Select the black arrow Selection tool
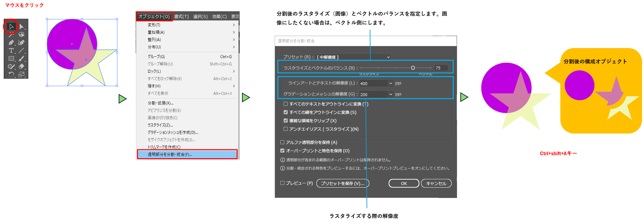This screenshot has height=224, width=644. pyautogui.click(x=11, y=26)
